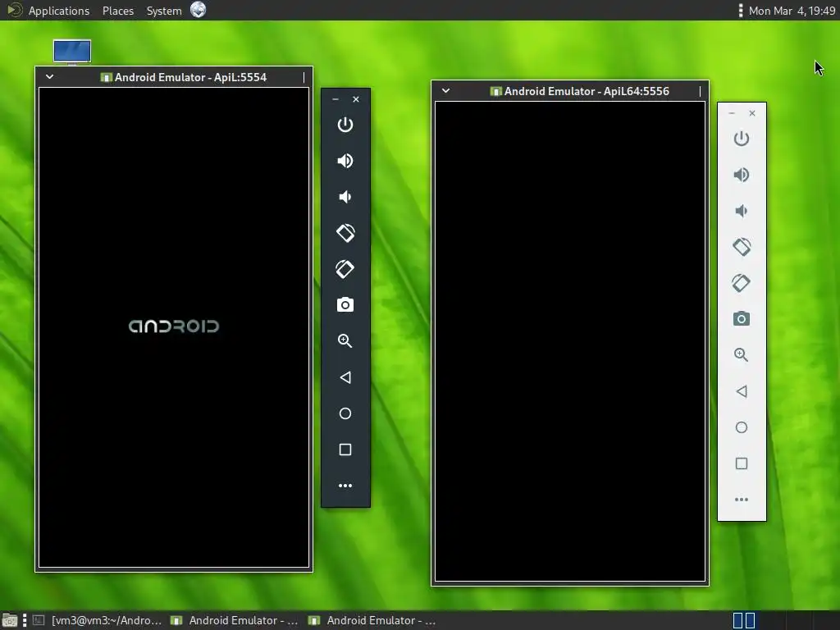Image resolution: width=840 pixels, height=630 pixels.
Task: Click show desktop icon in bottom panel
Action: [x=10, y=620]
